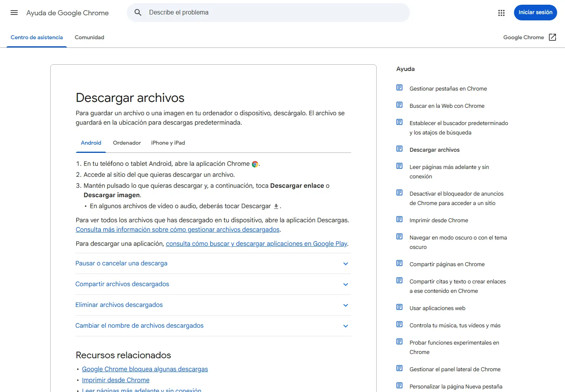Open link about gestionar archivos descargados
This screenshot has height=392, width=565.
click(x=177, y=230)
